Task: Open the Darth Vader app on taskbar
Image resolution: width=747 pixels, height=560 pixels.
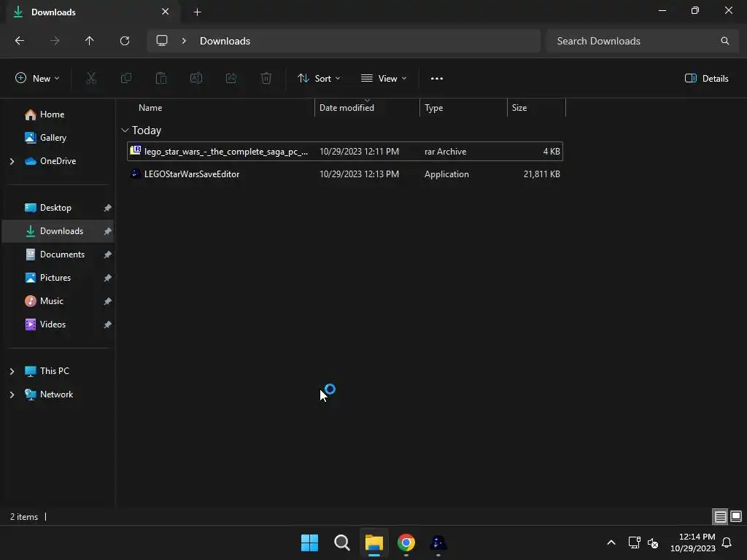Action: tap(438, 542)
